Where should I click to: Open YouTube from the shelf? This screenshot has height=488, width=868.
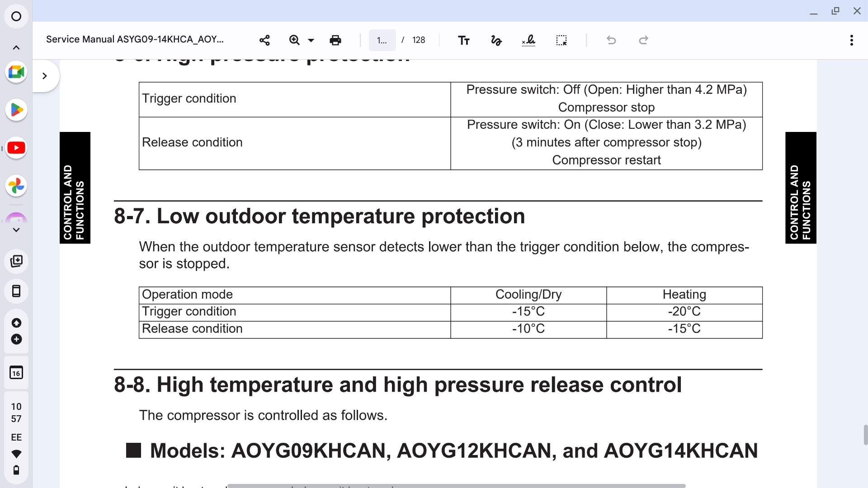(16, 148)
